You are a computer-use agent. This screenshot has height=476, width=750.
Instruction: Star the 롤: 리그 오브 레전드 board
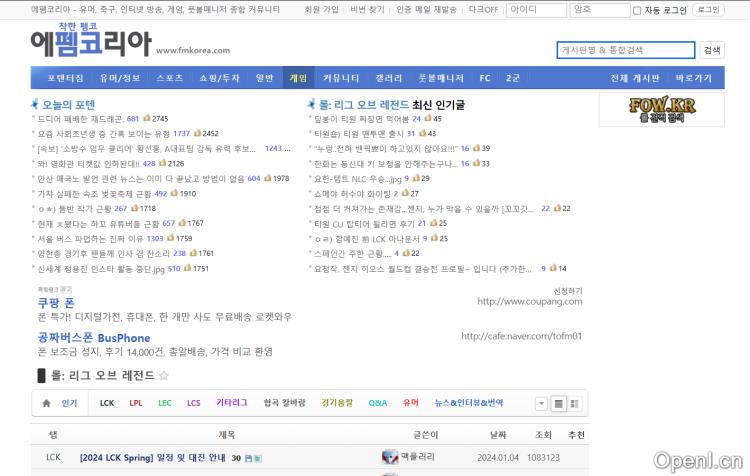pyautogui.click(x=164, y=376)
